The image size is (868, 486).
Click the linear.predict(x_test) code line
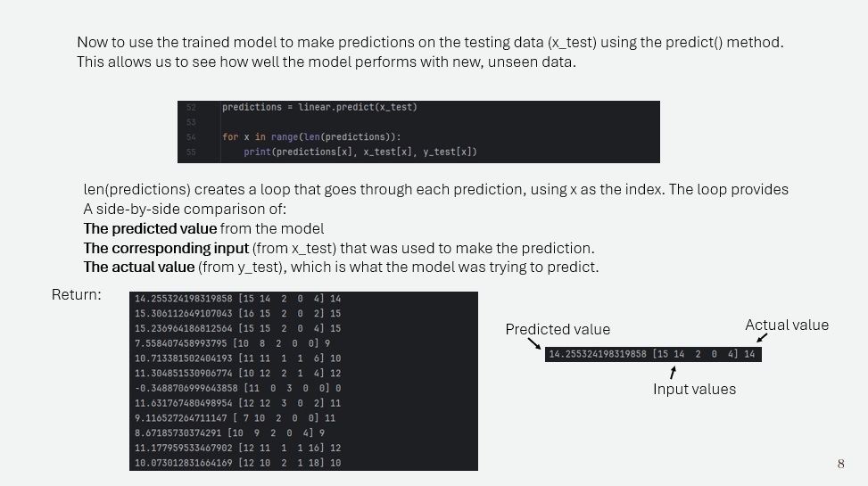coord(319,107)
